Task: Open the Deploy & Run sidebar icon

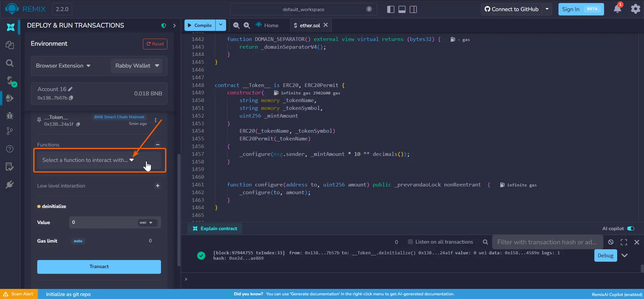Action: [x=10, y=98]
